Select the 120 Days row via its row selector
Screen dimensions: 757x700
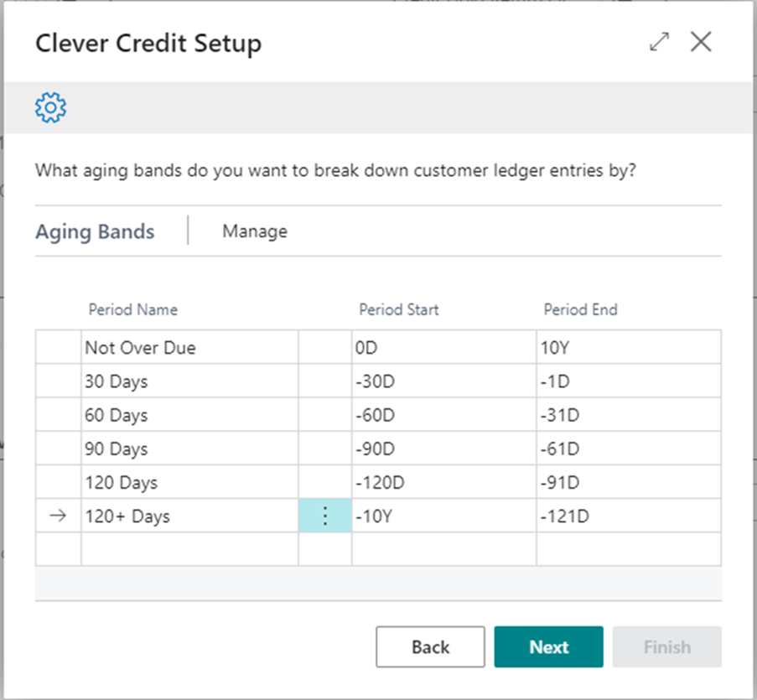59,482
